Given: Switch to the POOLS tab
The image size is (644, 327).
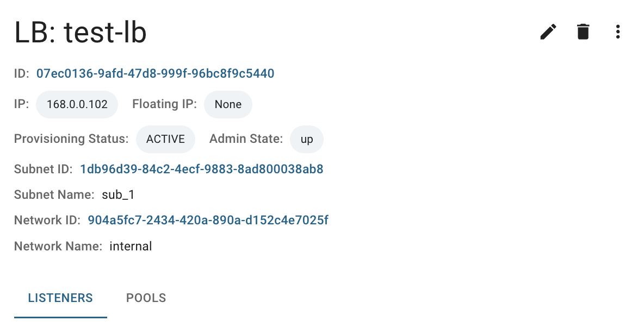Looking at the screenshot, I should pos(146,298).
